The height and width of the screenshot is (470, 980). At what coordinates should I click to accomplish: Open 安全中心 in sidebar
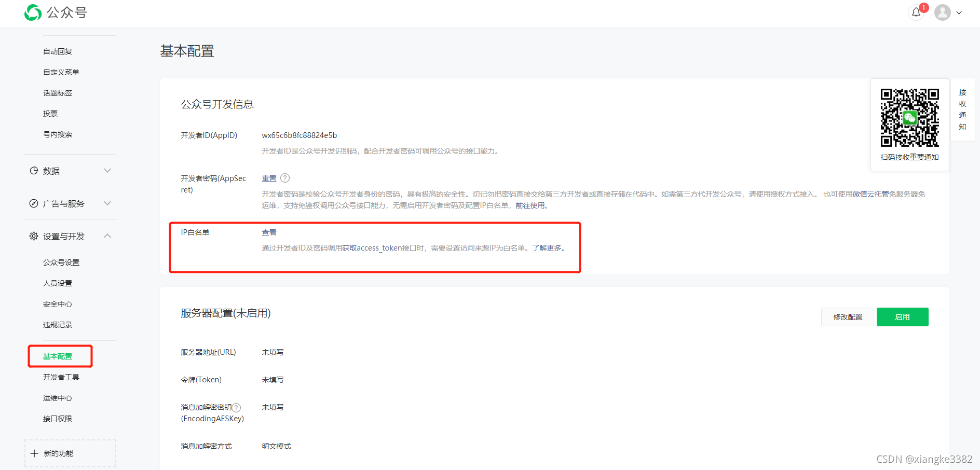point(58,304)
